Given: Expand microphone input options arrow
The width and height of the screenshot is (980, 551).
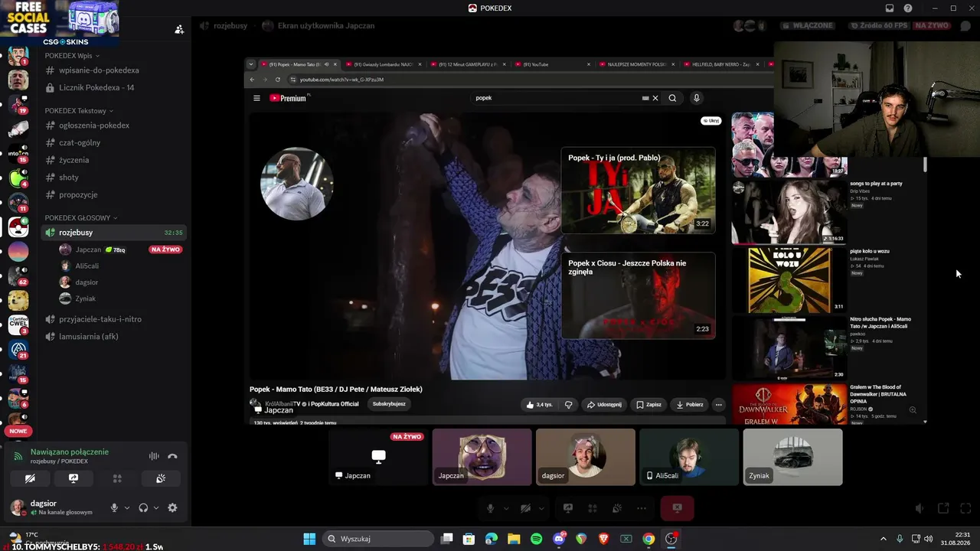Looking at the screenshot, I should pos(127,507).
